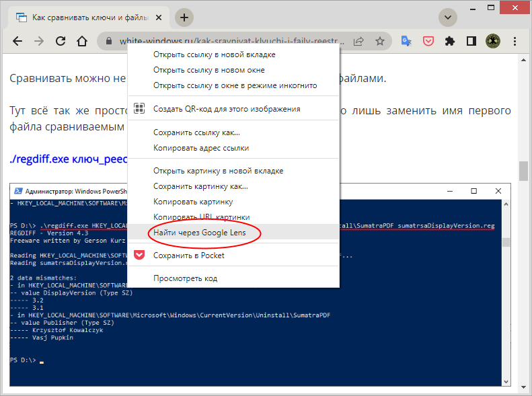Select 'Открыть картинку в новой вкладке'

tap(233, 171)
